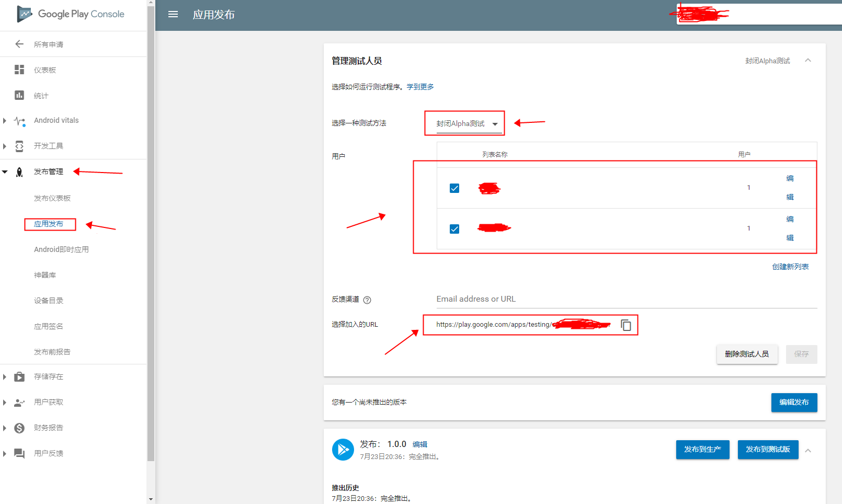Click the 用户获取 user acquisition icon
Screen dimensions: 842x504
19,403
